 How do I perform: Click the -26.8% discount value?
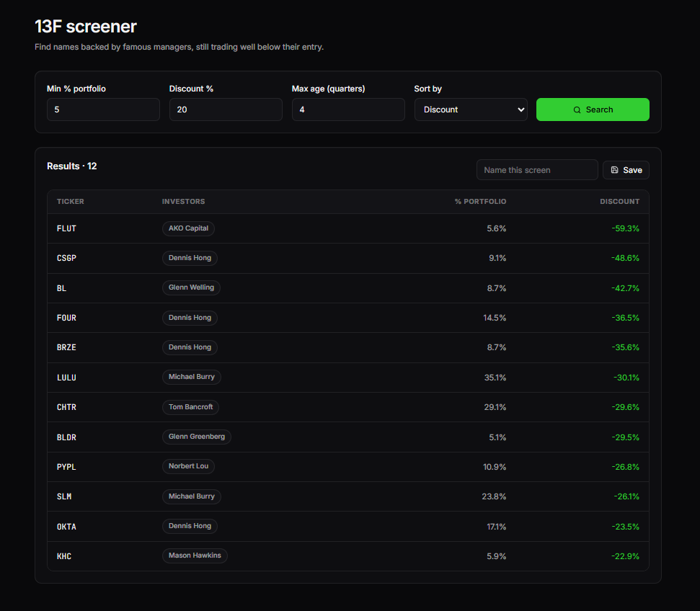[x=625, y=467]
